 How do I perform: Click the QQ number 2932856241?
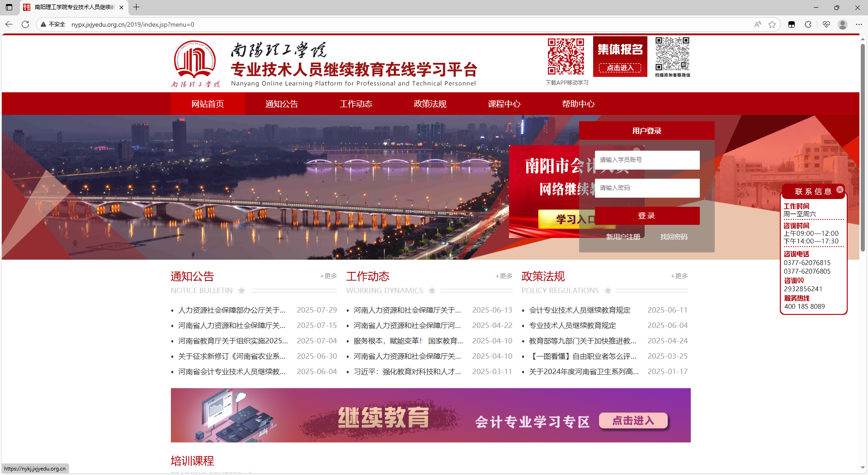click(803, 289)
